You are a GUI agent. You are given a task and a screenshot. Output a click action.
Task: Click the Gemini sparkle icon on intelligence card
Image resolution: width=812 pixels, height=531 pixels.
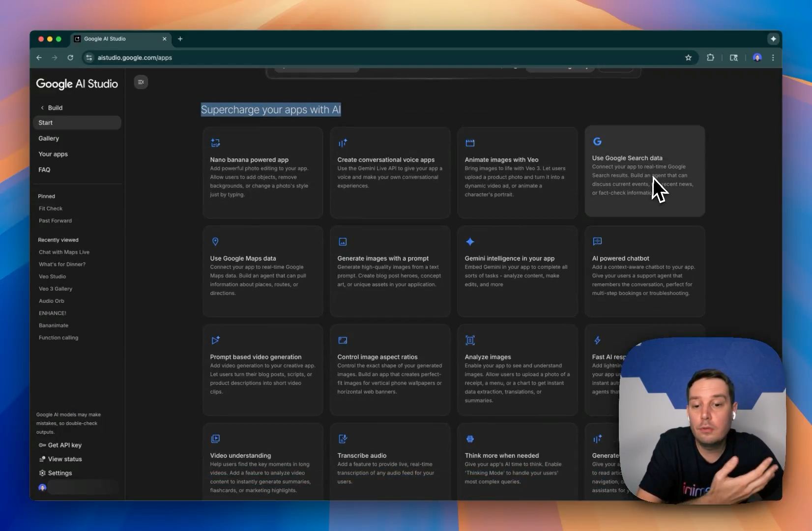point(470,241)
